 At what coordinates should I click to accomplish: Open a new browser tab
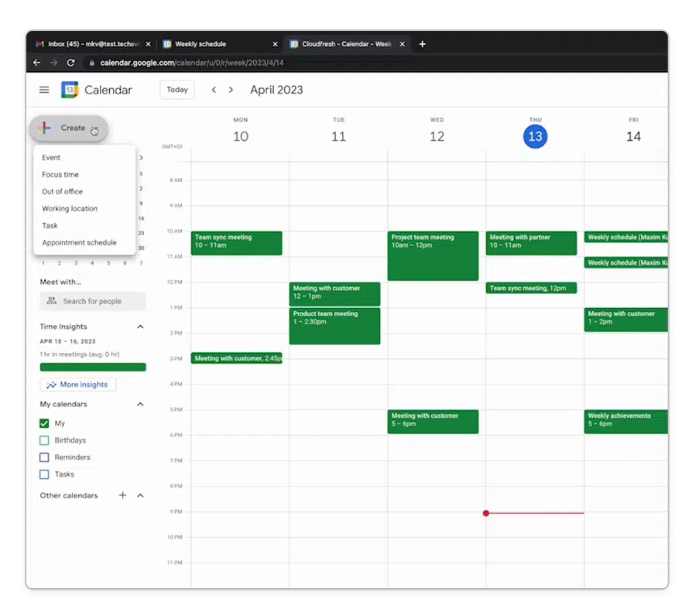(x=423, y=44)
